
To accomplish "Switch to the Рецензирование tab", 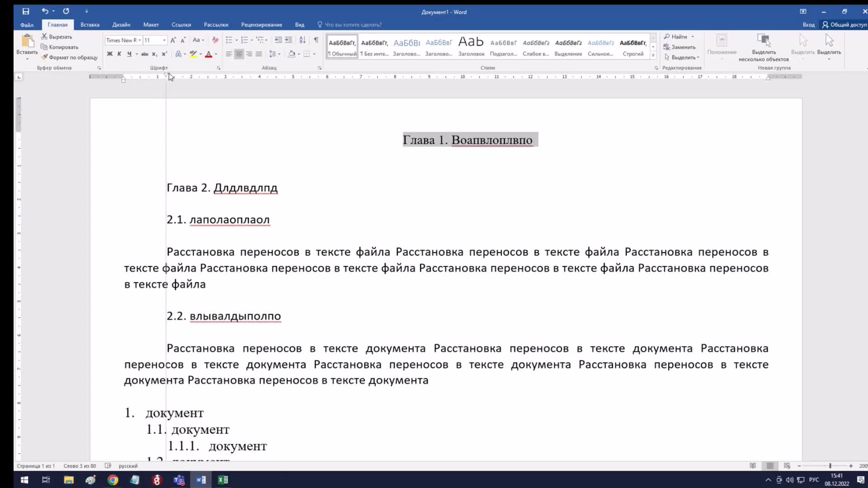I will click(261, 25).
